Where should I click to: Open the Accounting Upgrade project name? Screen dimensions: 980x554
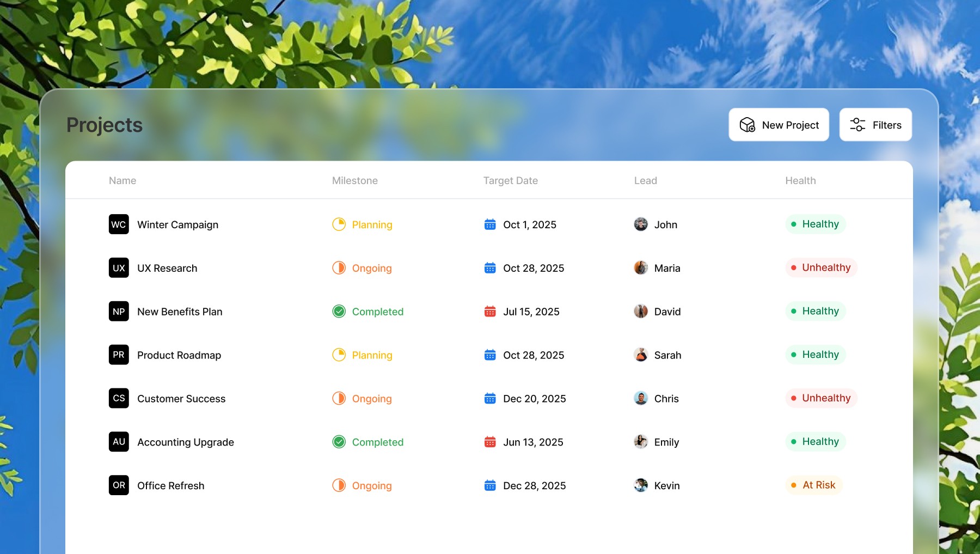[186, 442]
